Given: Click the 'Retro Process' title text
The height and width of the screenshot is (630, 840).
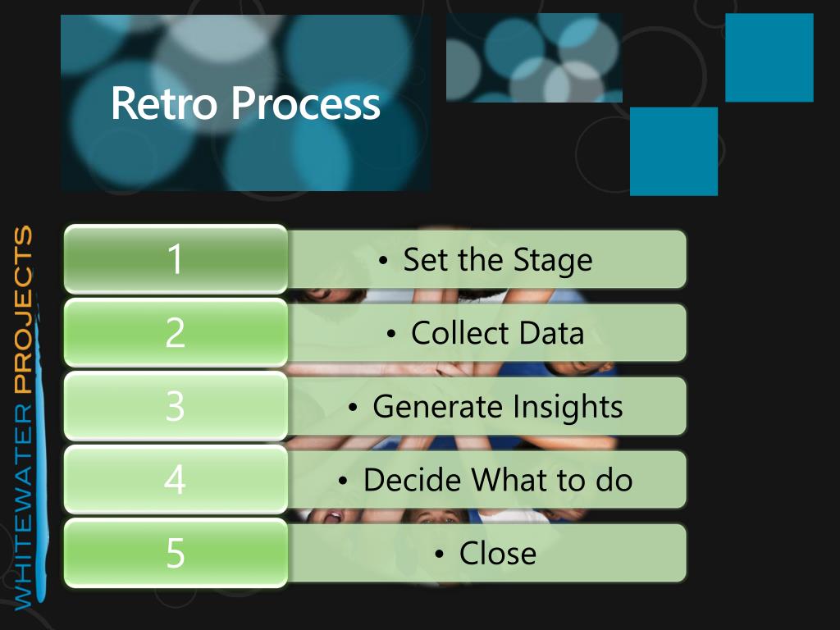Looking at the screenshot, I should (245, 103).
